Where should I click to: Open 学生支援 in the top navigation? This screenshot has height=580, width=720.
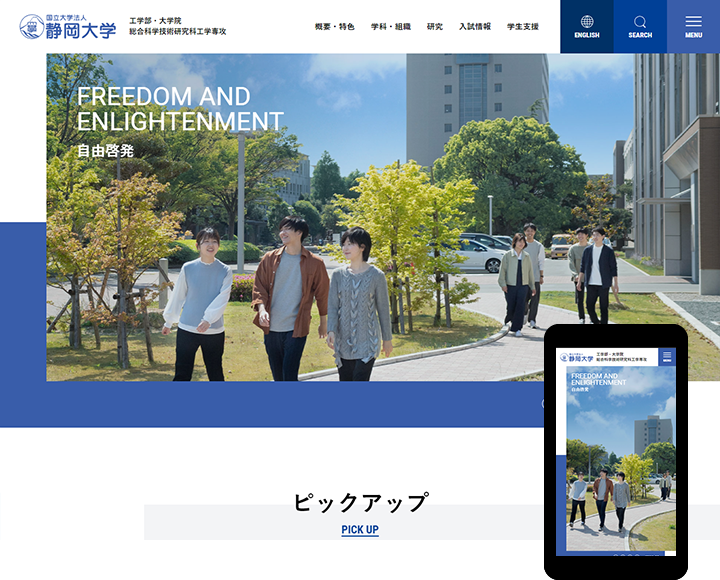pyautogui.click(x=522, y=27)
